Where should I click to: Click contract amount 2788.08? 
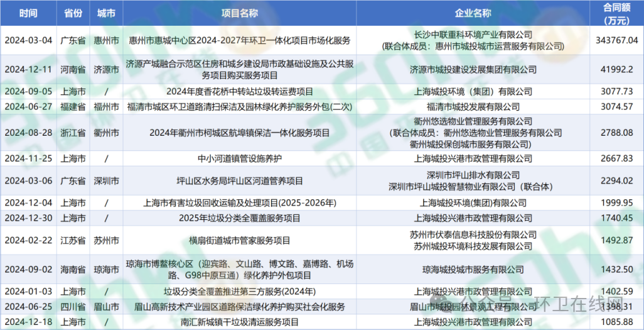[617, 133]
